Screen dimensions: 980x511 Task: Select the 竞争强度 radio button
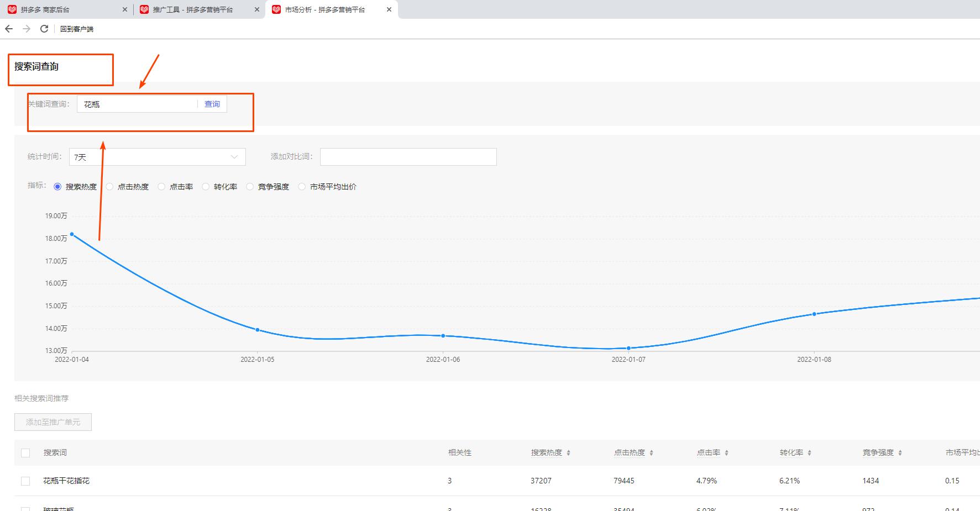(x=250, y=187)
